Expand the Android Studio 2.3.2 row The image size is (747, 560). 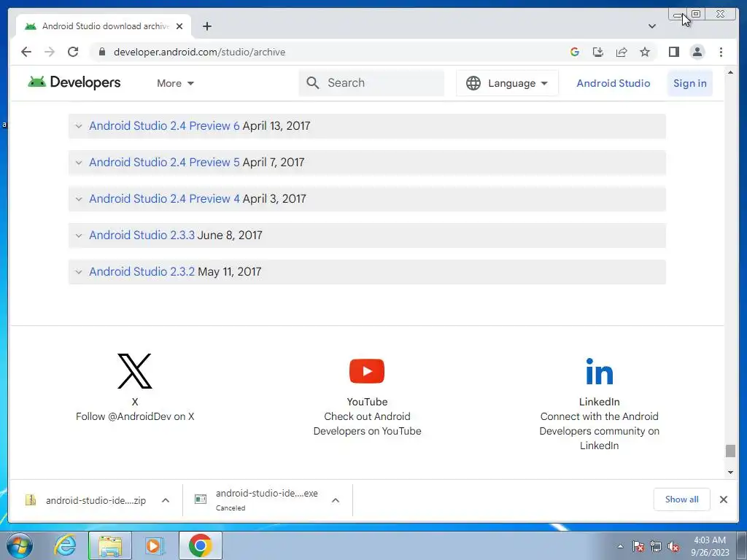coord(367,271)
